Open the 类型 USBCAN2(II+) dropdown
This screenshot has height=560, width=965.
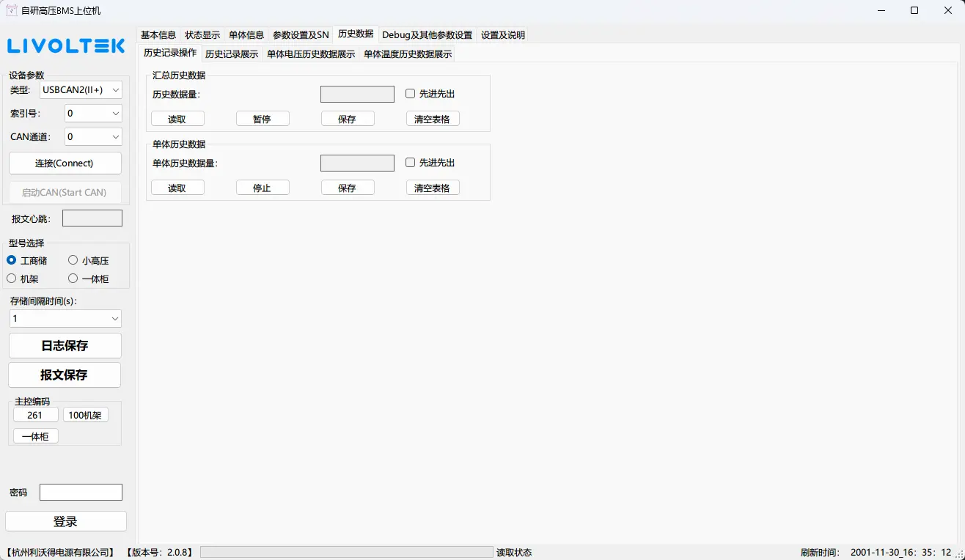coord(81,90)
